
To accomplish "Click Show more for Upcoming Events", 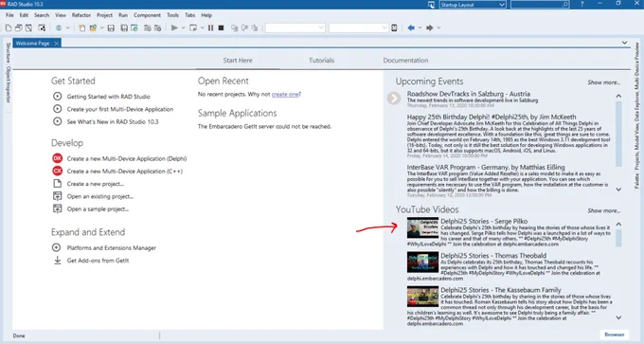I will click(x=604, y=82).
